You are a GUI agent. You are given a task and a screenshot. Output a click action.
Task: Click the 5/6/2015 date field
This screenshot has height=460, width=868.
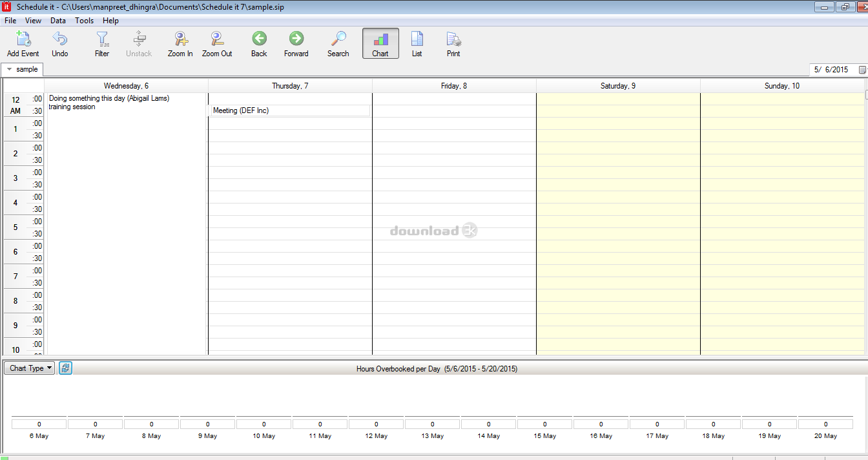point(831,70)
